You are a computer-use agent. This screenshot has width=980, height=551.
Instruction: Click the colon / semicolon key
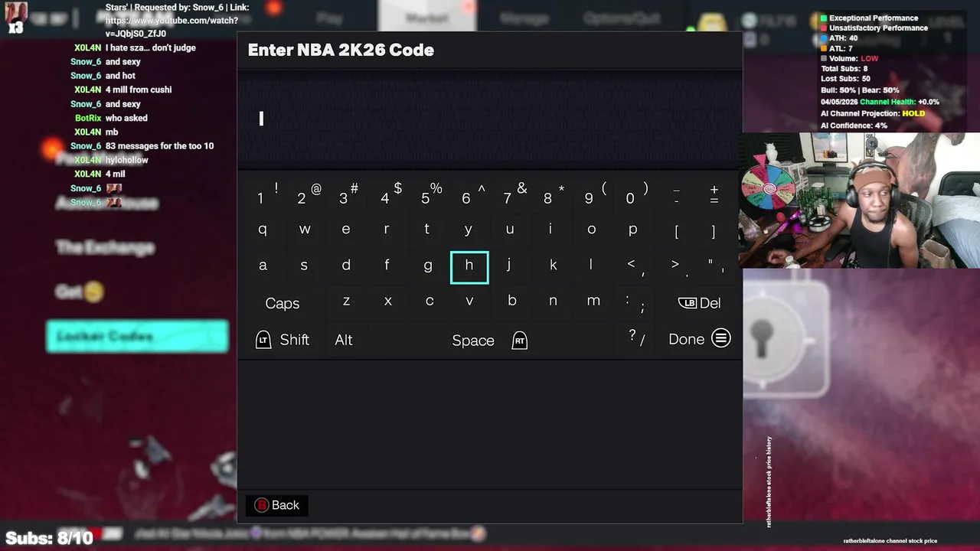coord(635,303)
